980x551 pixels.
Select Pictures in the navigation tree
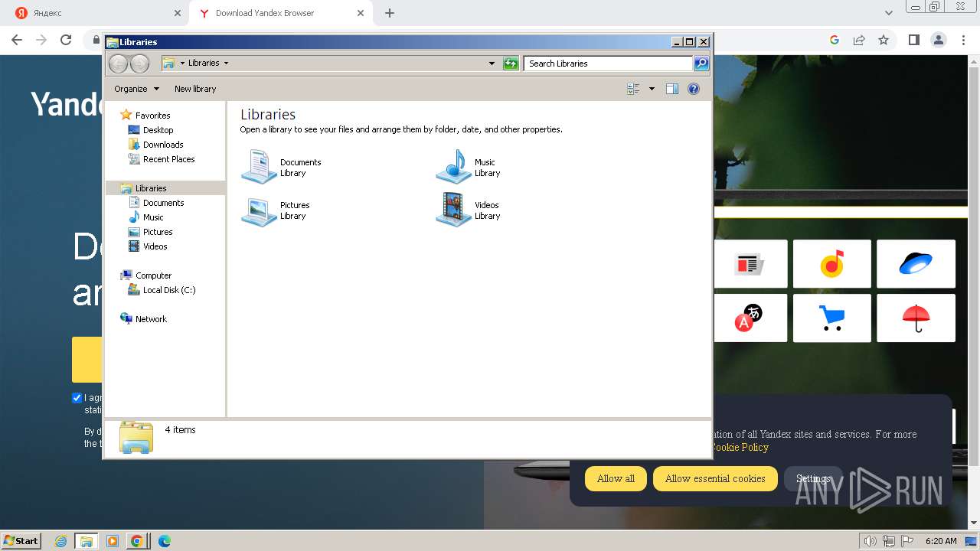[158, 232]
